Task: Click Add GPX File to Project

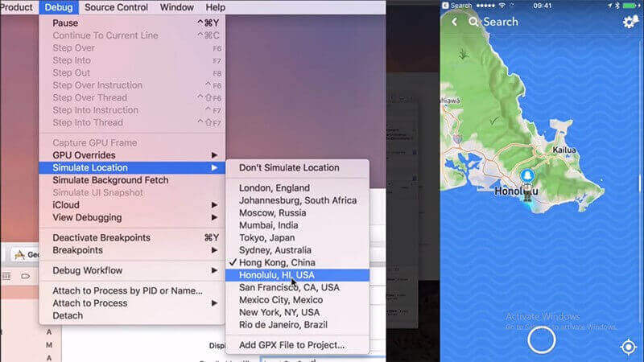Action: tap(291, 345)
